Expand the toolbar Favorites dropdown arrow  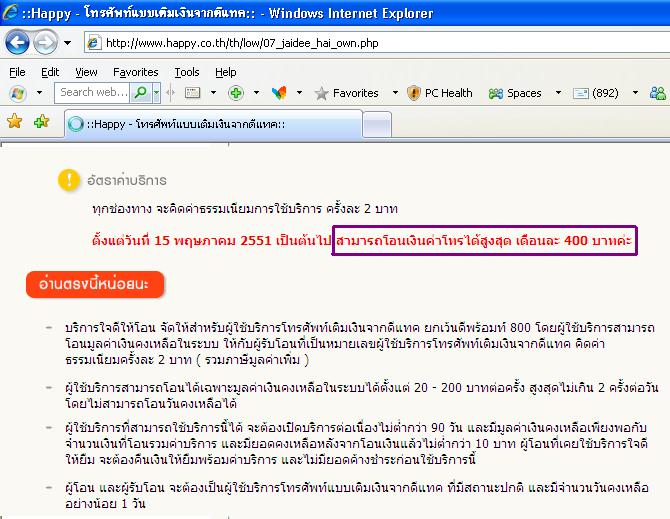[x=395, y=93]
